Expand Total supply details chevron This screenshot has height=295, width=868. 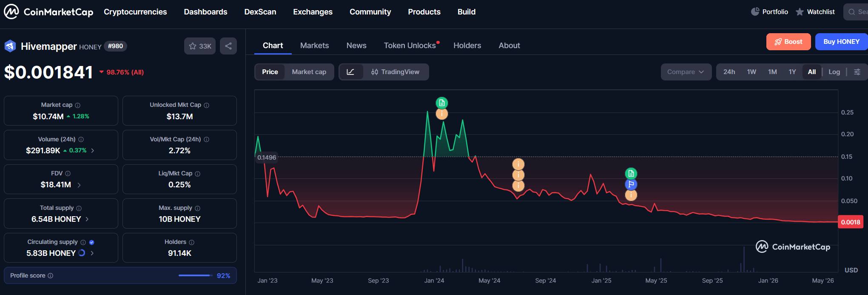tap(87, 219)
